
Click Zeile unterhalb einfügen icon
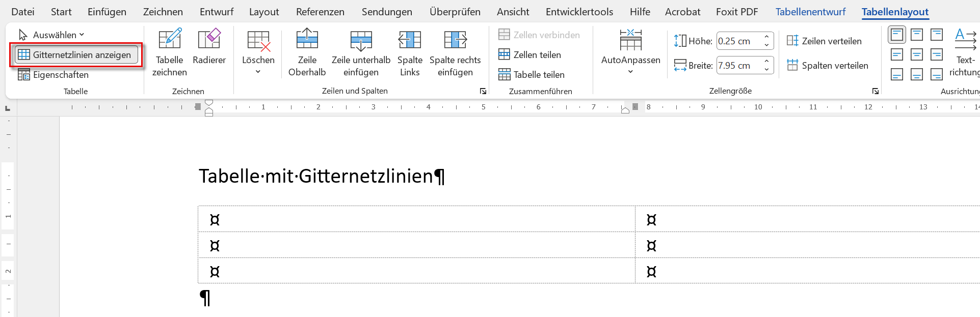[x=361, y=41]
